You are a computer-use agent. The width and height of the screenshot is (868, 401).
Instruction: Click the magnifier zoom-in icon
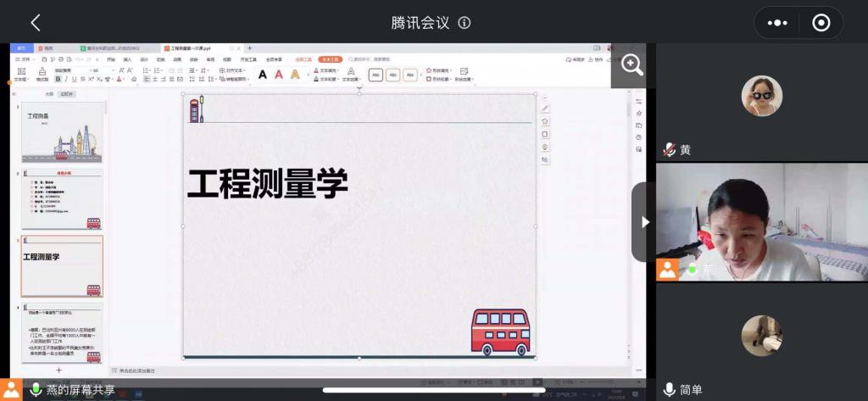(632, 65)
